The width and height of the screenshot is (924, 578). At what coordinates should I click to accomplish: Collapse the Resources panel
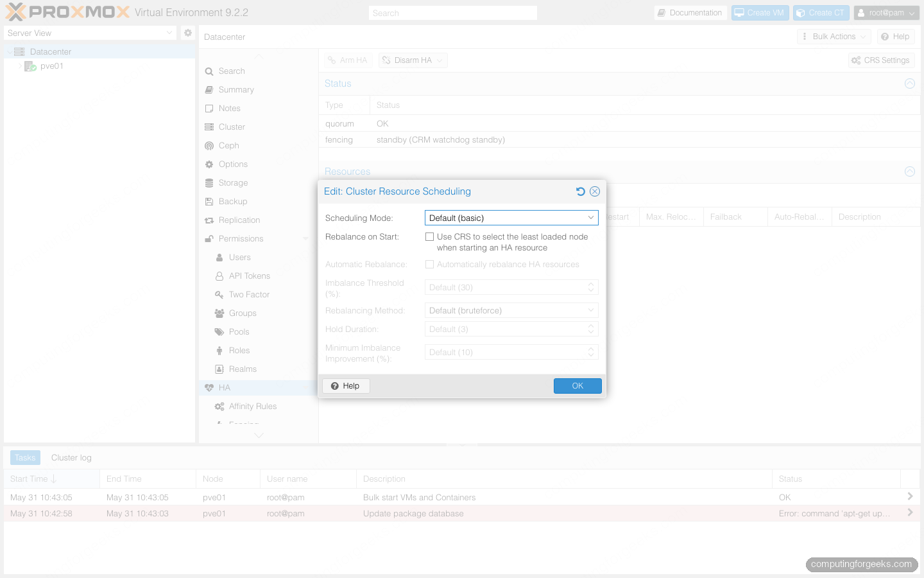pos(909,171)
